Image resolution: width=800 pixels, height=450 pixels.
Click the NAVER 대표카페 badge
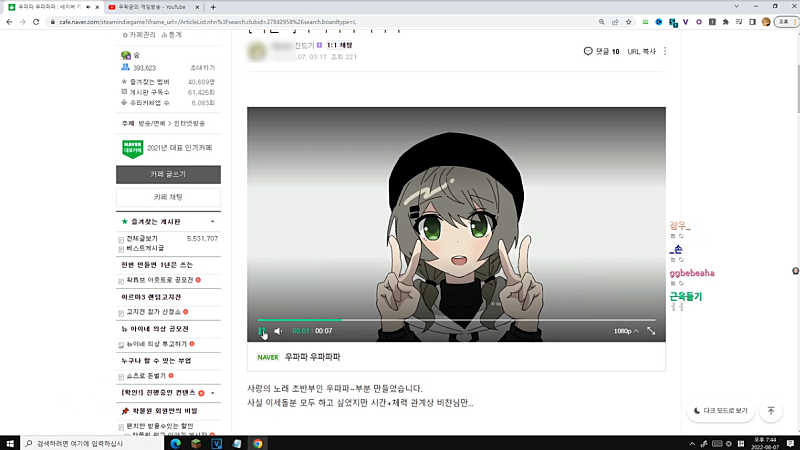tap(133, 148)
